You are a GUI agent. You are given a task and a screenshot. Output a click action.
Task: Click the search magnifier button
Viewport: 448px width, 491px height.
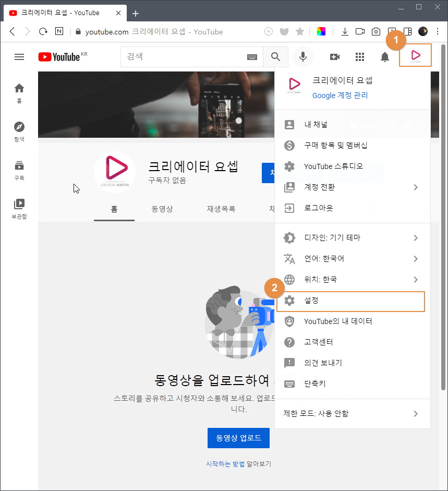point(275,57)
